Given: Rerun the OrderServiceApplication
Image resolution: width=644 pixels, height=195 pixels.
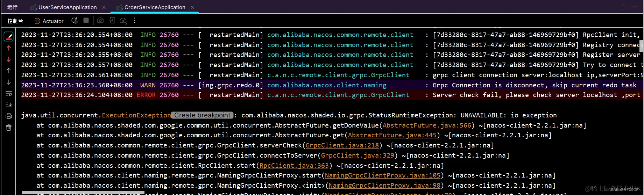Looking at the screenshot, I should pos(75,21).
